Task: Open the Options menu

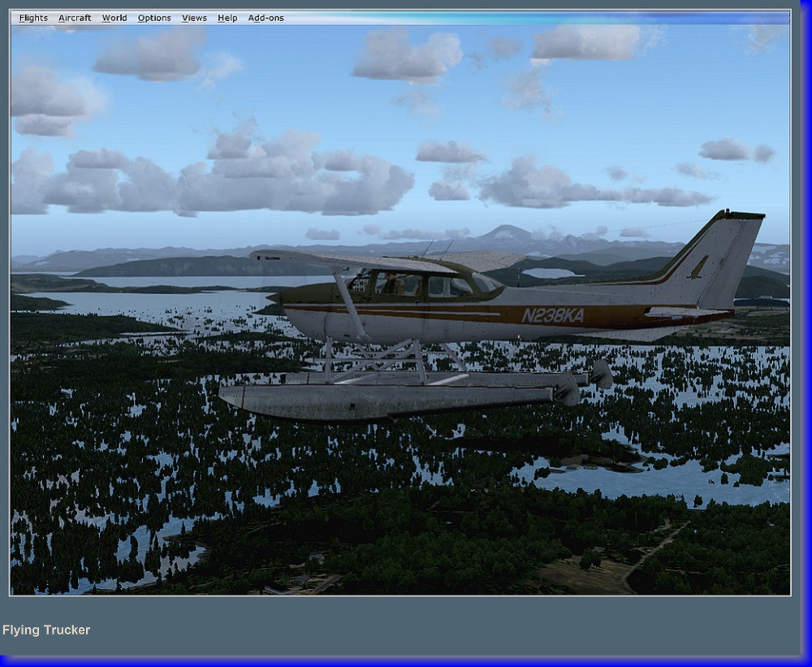Action: click(x=154, y=18)
